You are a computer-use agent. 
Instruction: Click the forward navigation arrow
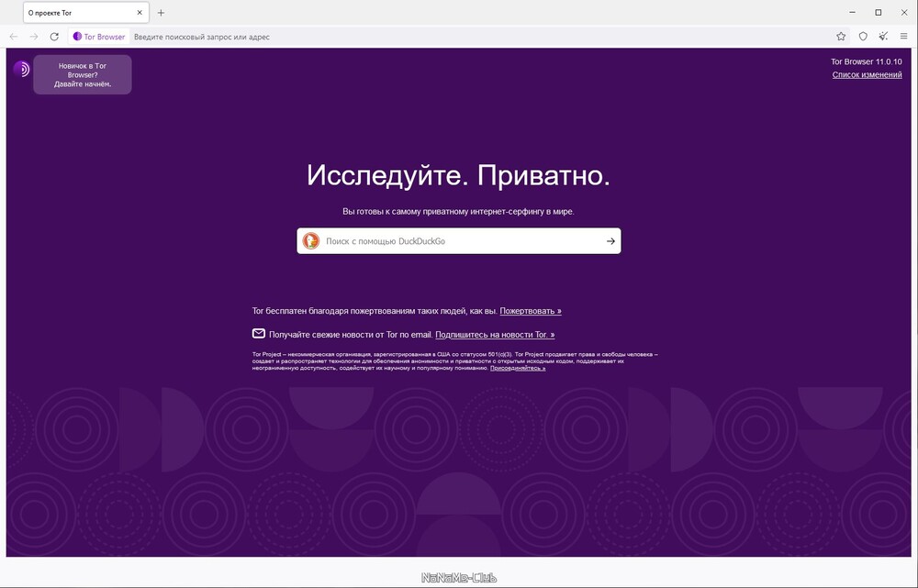(x=34, y=37)
